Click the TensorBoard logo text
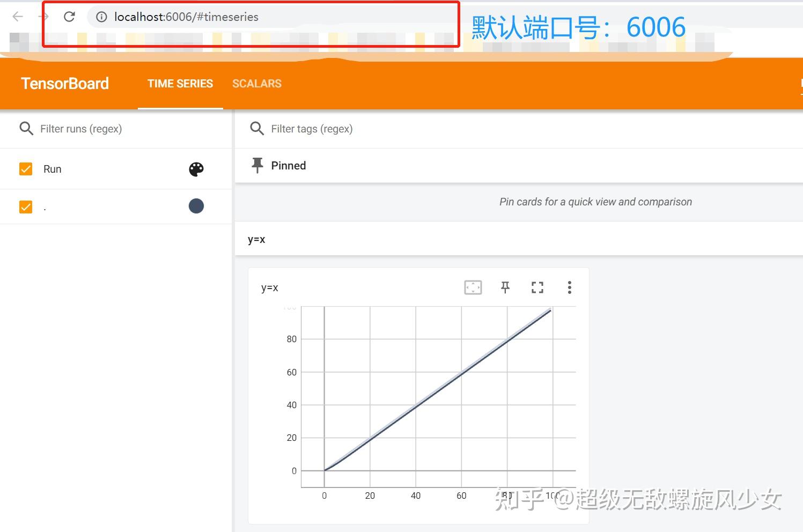 64,84
